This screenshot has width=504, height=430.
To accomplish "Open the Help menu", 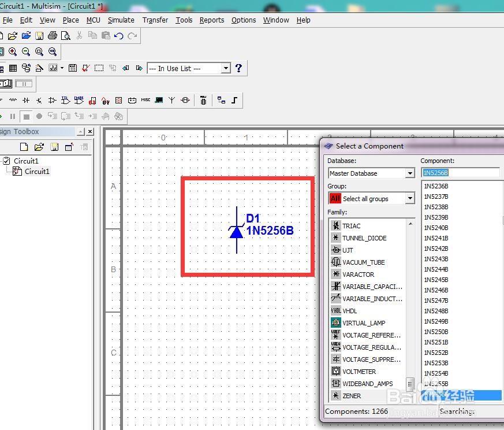I will tap(303, 20).
